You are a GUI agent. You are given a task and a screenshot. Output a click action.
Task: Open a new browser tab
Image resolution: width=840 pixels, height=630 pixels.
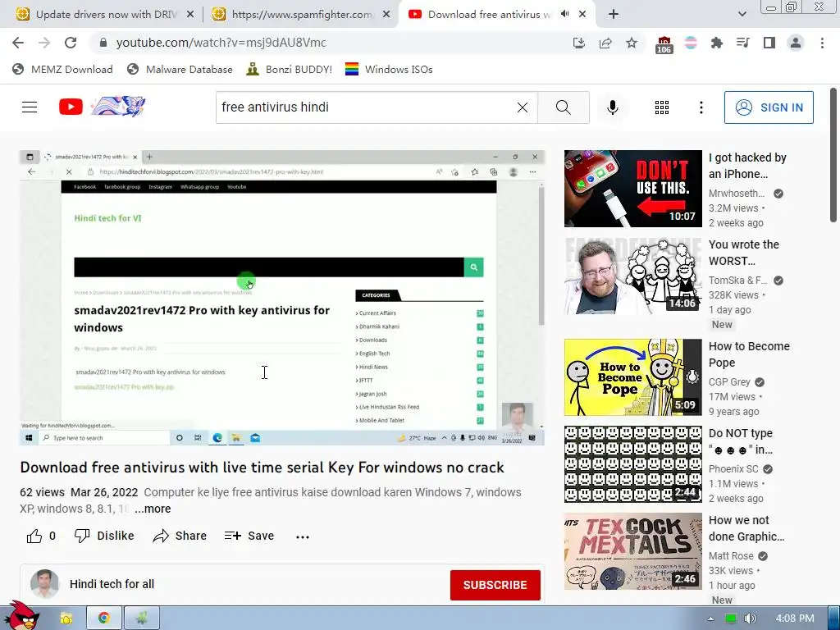coord(614,14)
